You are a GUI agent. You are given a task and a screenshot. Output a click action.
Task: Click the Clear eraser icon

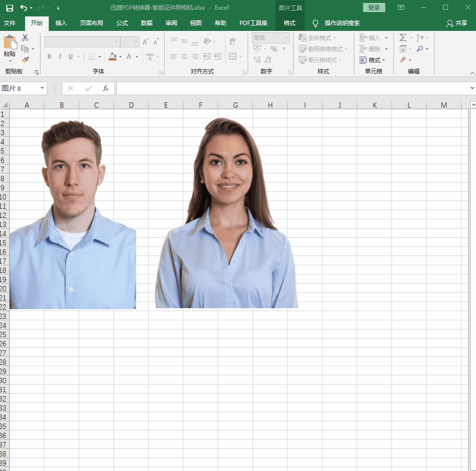(403, 60)
